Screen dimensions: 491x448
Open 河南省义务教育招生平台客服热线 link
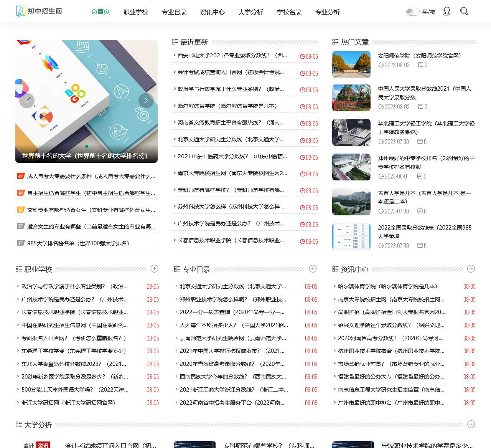[x=231, y=122]
